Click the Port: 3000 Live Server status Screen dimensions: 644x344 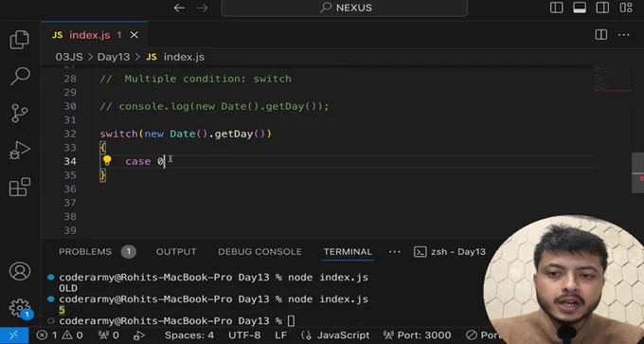pyautogui.click(x=417, y=335)
